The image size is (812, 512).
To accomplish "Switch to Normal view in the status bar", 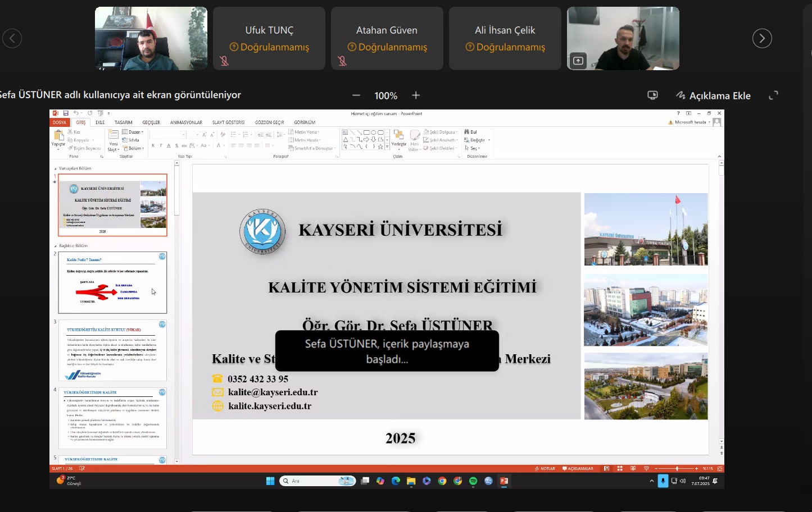I will pyautogui.click(x=606, y=468).
